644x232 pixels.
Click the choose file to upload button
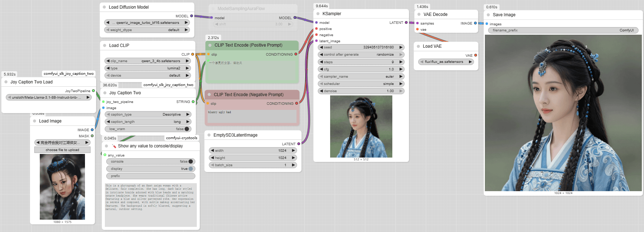(x=62, y=150)
